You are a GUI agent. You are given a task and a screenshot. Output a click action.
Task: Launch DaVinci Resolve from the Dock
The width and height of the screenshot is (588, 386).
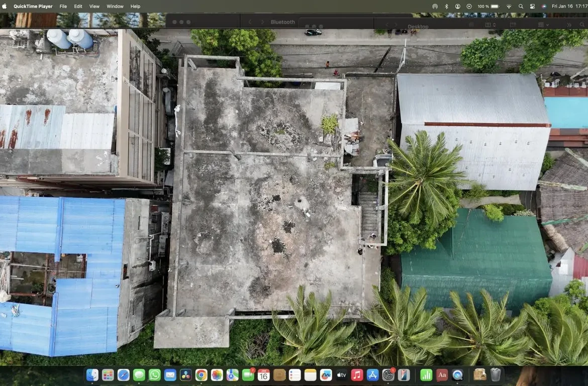(x=186, y=375)
